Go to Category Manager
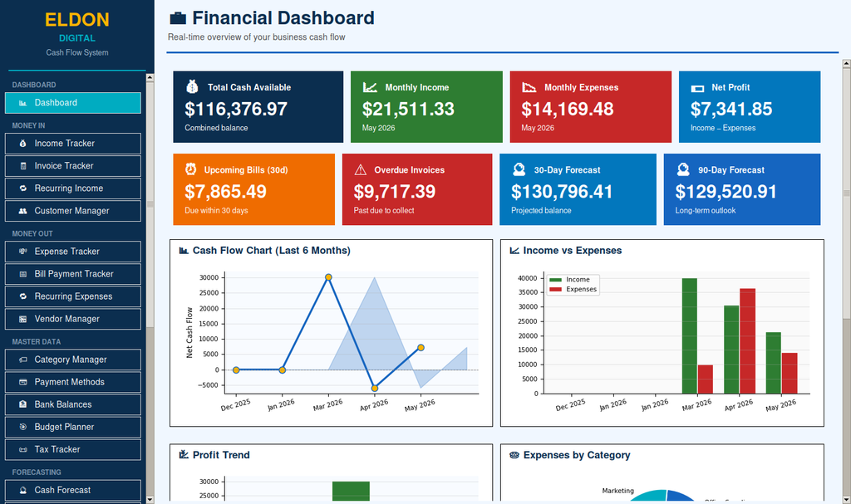This screenshot has height=504, width=851. pos(73,360)
